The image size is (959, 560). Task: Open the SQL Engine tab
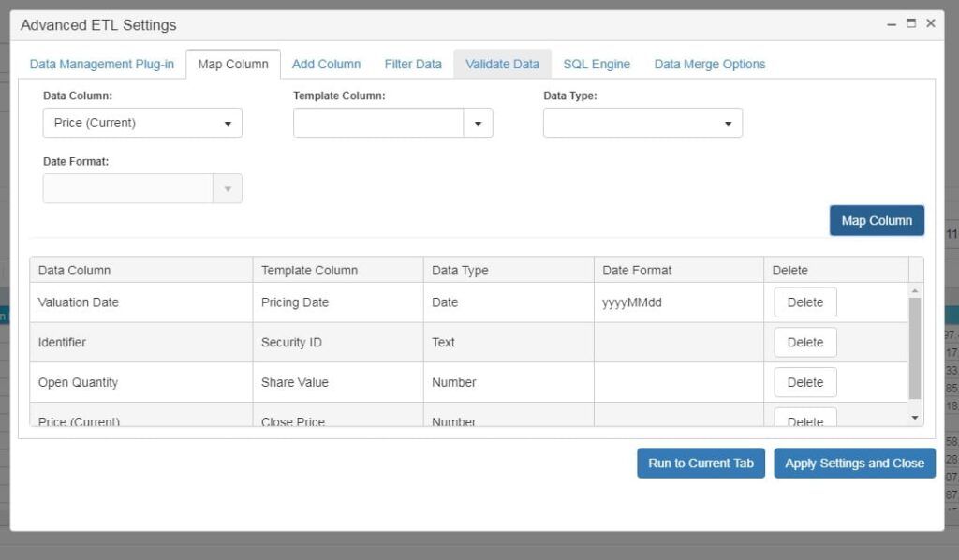point(597,65)
